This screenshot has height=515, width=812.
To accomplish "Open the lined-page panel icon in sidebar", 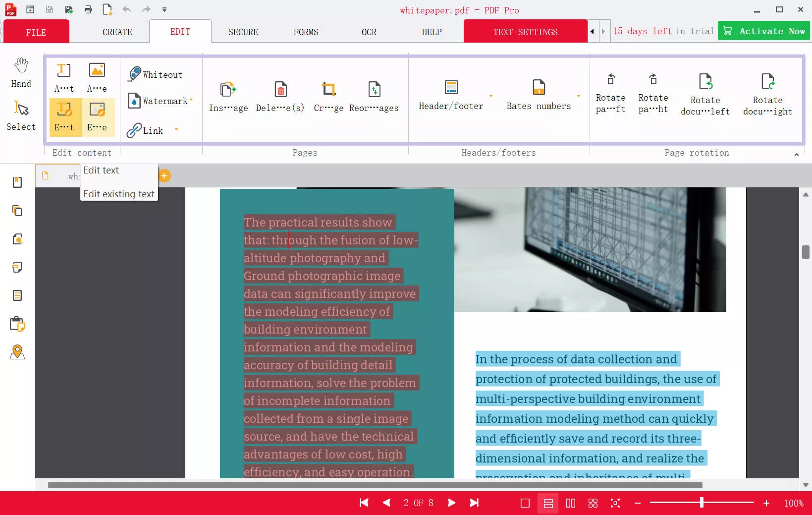I will coord(17,295).
